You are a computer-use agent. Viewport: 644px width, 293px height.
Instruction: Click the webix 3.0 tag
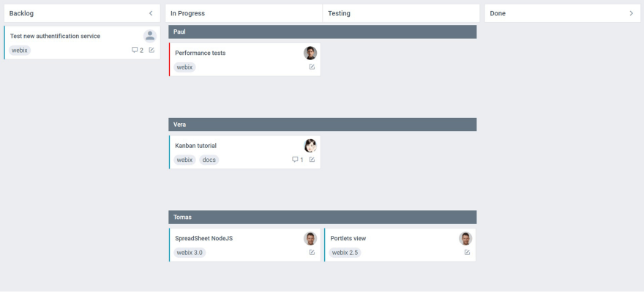[190, 253]
